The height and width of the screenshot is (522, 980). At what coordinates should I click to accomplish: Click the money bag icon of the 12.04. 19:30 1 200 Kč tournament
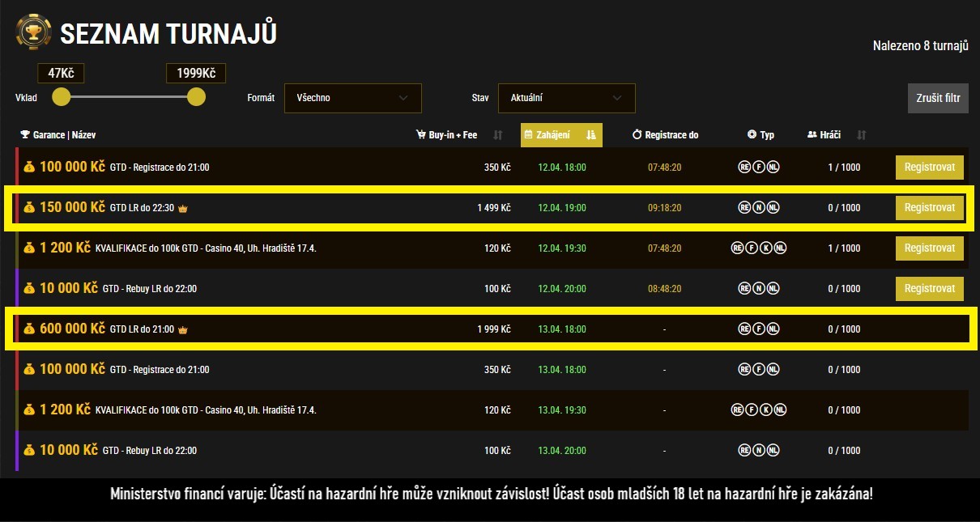click(30, 248)
